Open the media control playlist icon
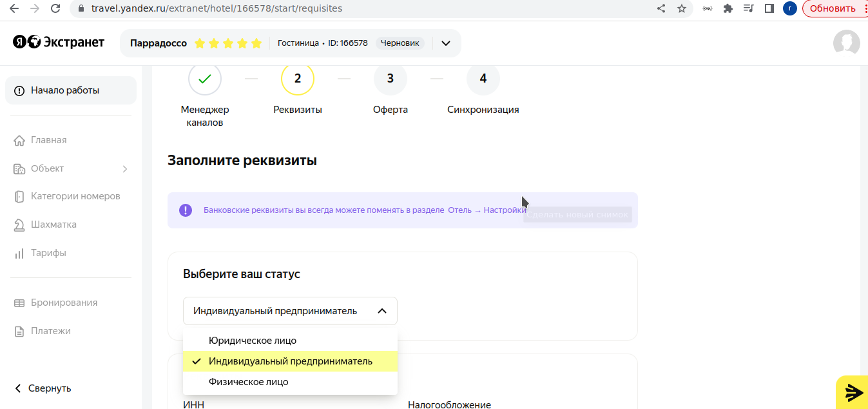This screenshot has height=409, width=868. point(748,8)
